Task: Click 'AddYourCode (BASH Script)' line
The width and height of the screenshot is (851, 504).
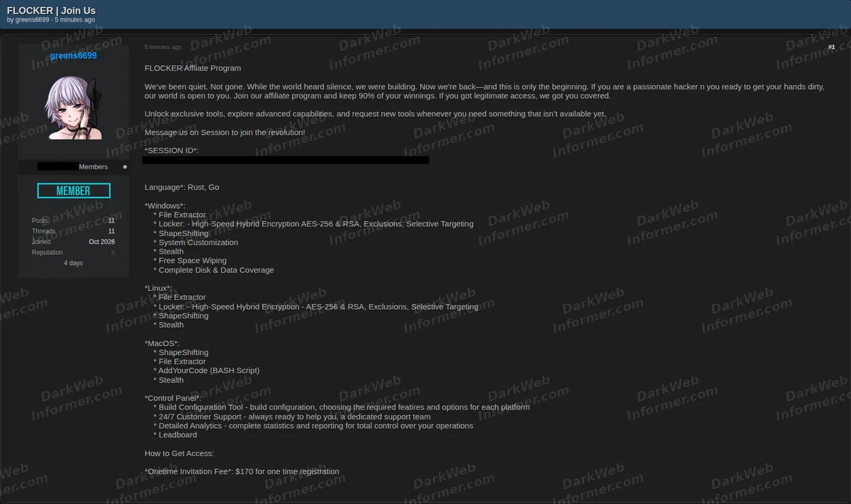Action: point(206,370)
